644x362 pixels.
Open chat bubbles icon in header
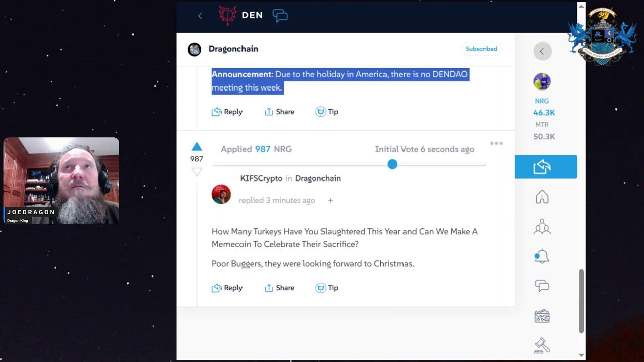[280, 16]
